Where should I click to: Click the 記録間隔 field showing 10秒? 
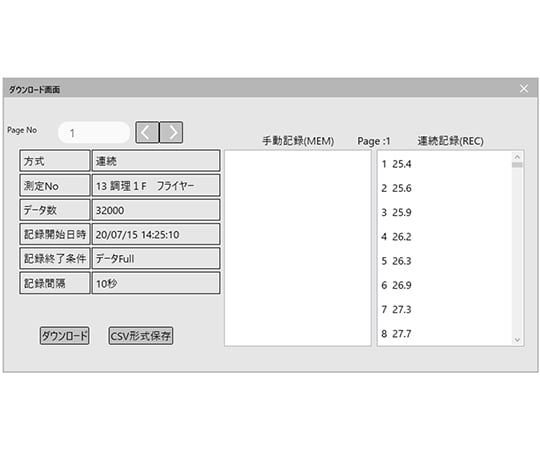tap(156, 283)
